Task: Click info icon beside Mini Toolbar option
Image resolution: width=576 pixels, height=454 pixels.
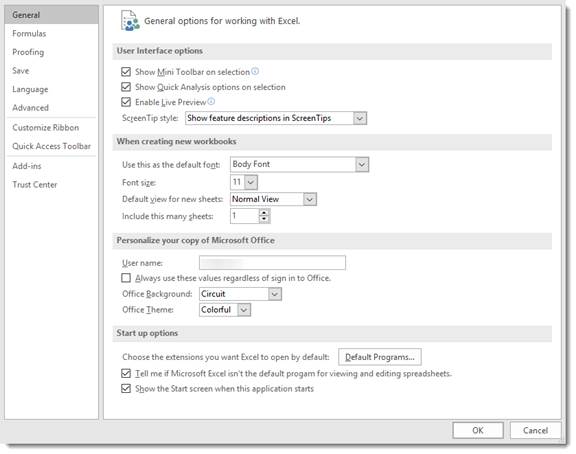Action: click(255, 71)
